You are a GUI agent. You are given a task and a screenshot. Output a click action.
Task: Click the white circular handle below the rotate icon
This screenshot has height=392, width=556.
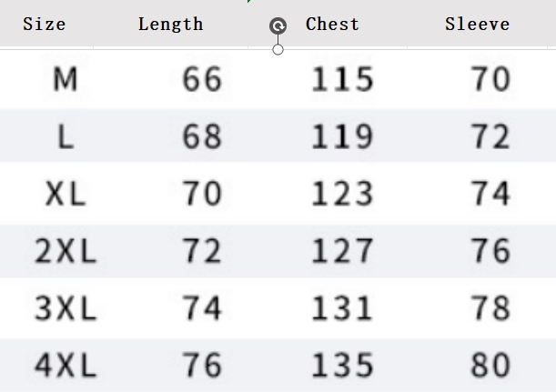click(x=278, y=50)
